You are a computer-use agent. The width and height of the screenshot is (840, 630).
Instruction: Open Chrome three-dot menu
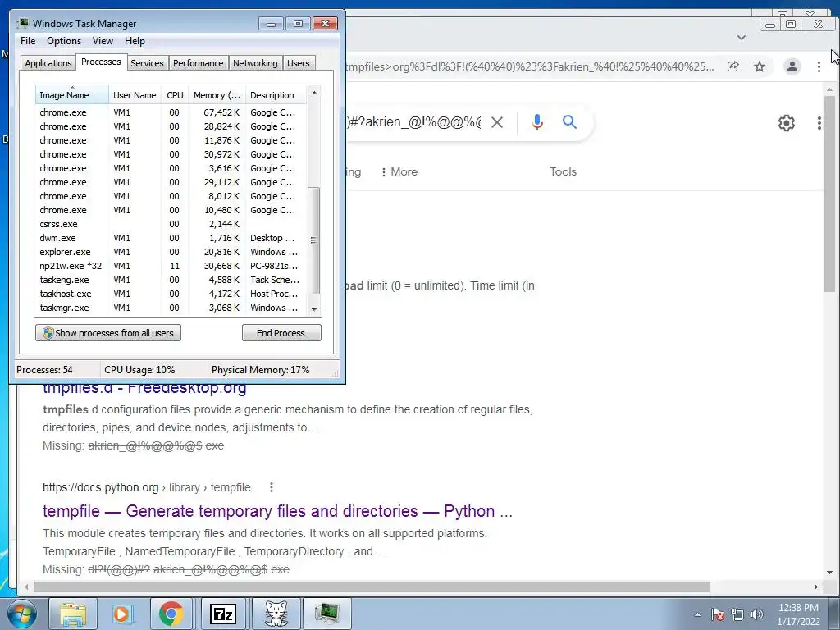[819, 66]
